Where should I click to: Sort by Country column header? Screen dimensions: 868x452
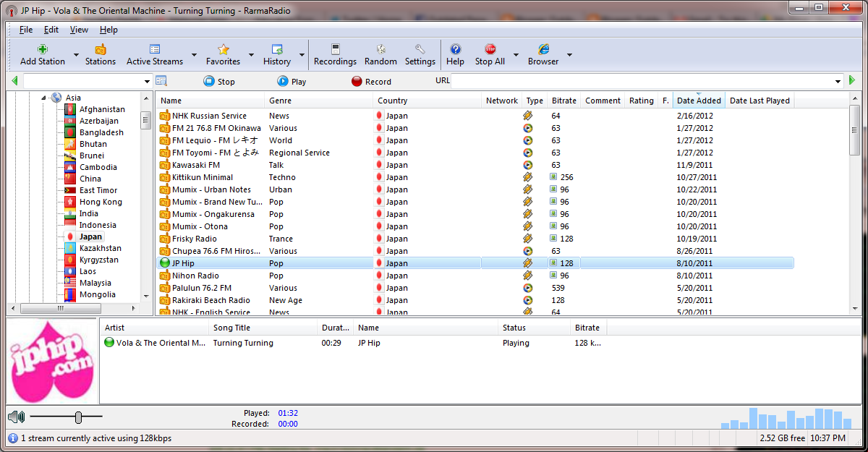(x=427, y=101)
